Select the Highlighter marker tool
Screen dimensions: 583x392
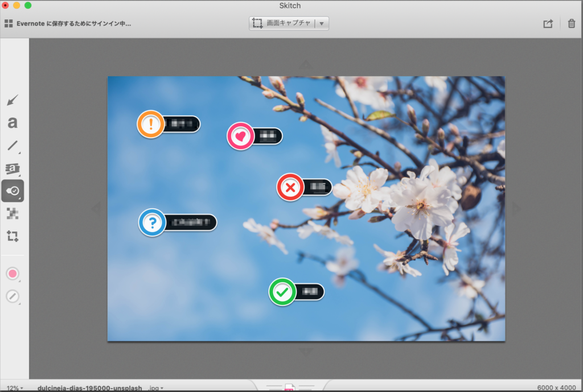coord(13,168)
